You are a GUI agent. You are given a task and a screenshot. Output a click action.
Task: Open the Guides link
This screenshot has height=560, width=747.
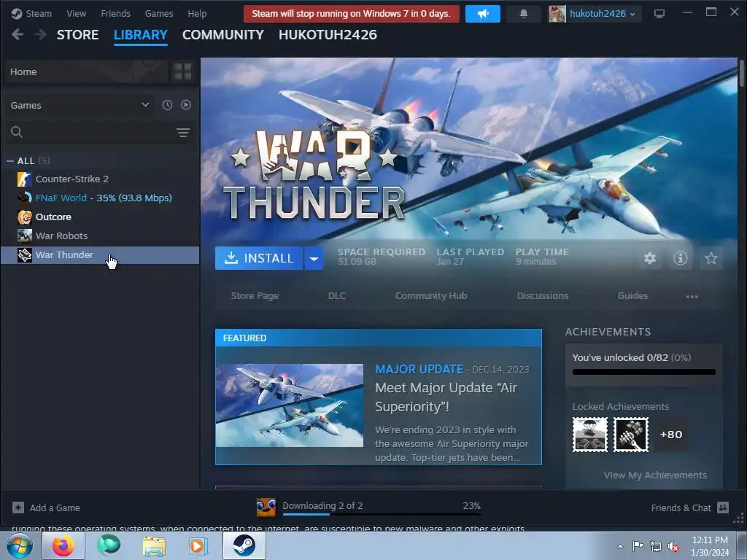tap(632, 296)
